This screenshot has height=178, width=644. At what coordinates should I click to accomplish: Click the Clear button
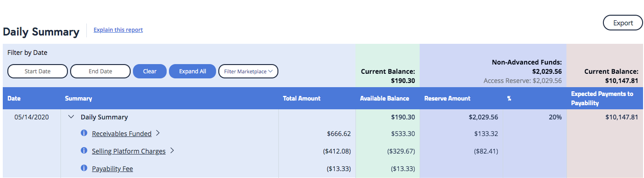point(150,71)
